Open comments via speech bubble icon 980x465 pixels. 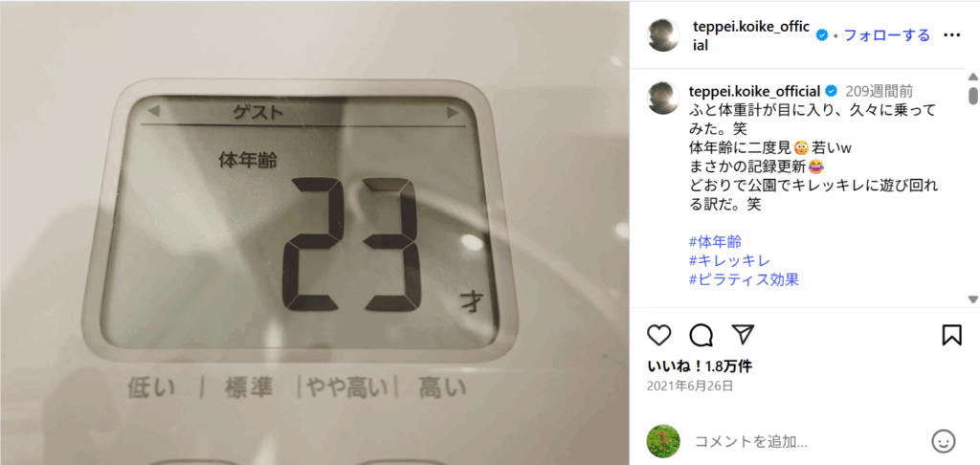point(702,336)
